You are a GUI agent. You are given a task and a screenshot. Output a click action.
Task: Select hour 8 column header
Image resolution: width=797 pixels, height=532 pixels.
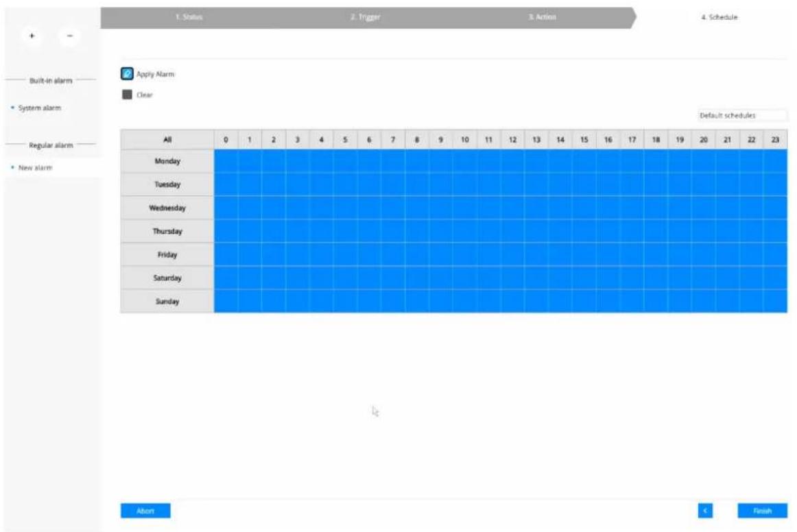pos(417,140)
